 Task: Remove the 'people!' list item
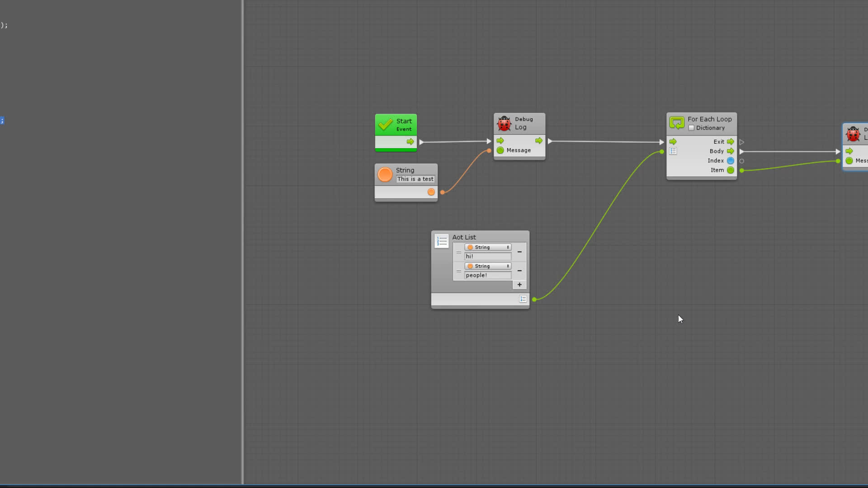click(x=519, y=271)
